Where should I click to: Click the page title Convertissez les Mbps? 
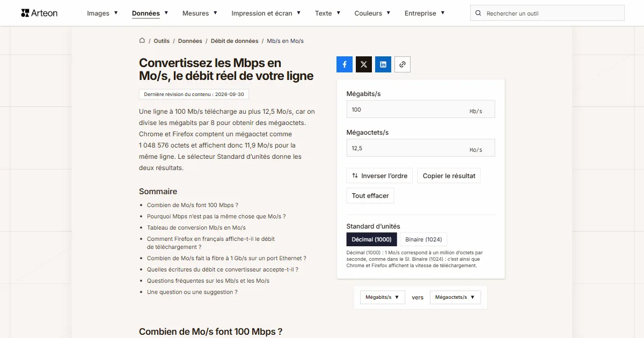(226, 70)
